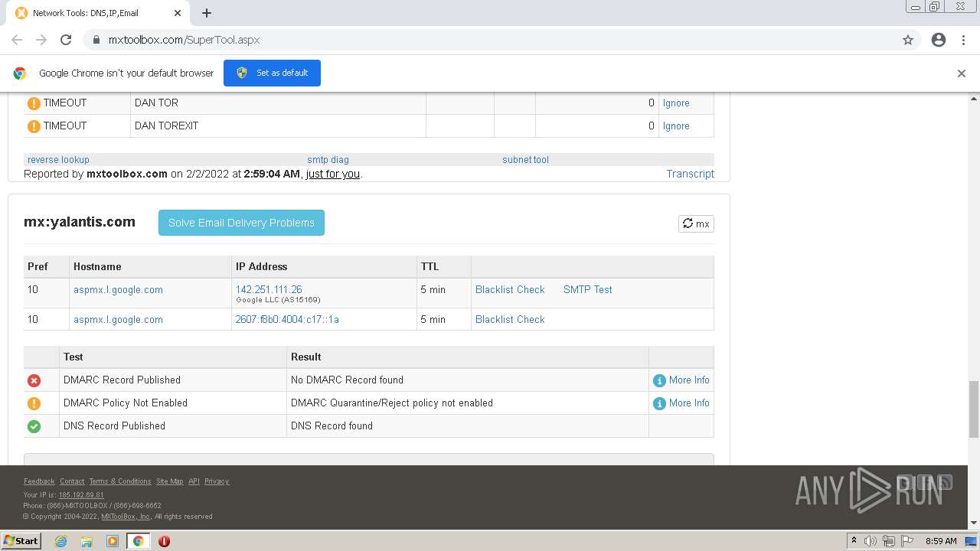The image size is (980, 551).
Task: Open the Privacy footer link
Action: pos(217,481)
